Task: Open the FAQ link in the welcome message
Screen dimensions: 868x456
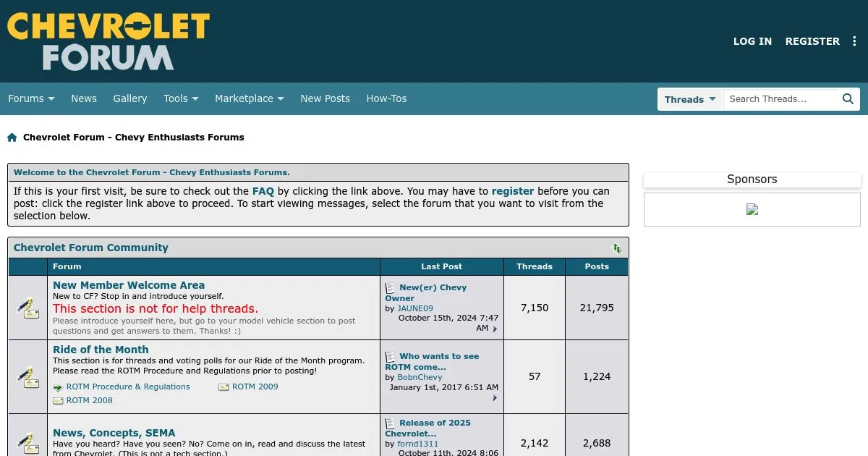Action: pos(263,192)
